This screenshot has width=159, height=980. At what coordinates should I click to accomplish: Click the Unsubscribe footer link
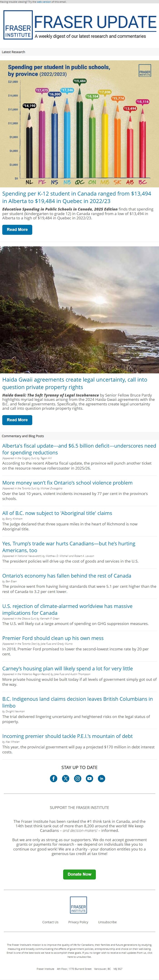point(107,922)
